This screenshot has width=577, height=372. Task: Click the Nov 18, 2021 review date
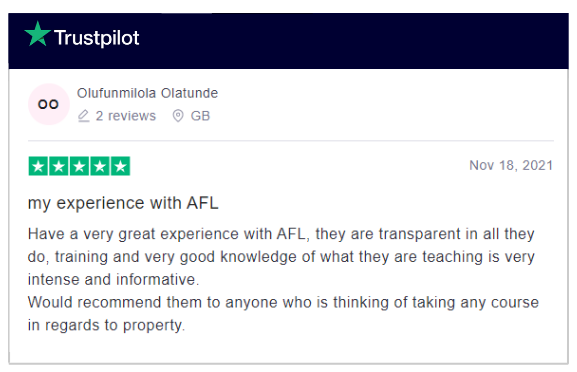pos(511,166)
